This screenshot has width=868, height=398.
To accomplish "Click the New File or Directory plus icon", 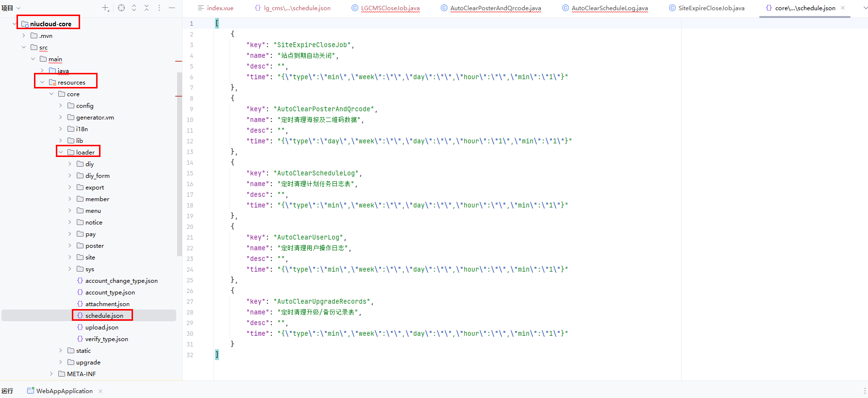I will (x=105, y=8).
